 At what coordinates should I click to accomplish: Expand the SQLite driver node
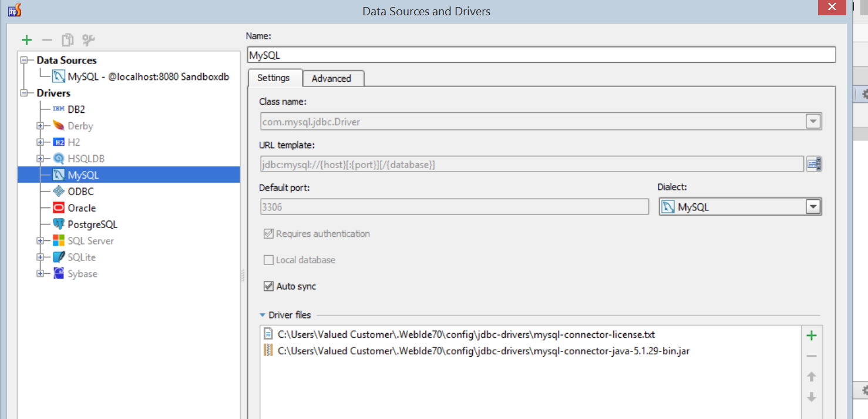coord(41,257)
